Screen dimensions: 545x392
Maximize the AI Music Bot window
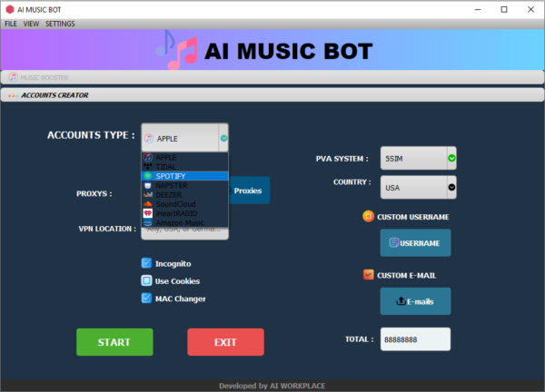(x=504, y=9)
